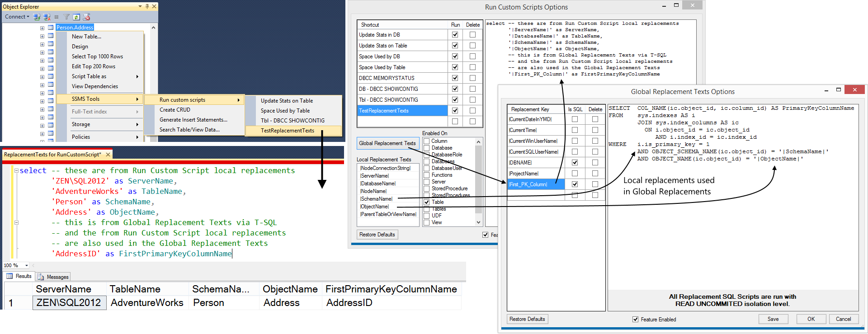Click Connect Object Explorer server icon
This screenshot has height=334, width=868.
(37, 17)
